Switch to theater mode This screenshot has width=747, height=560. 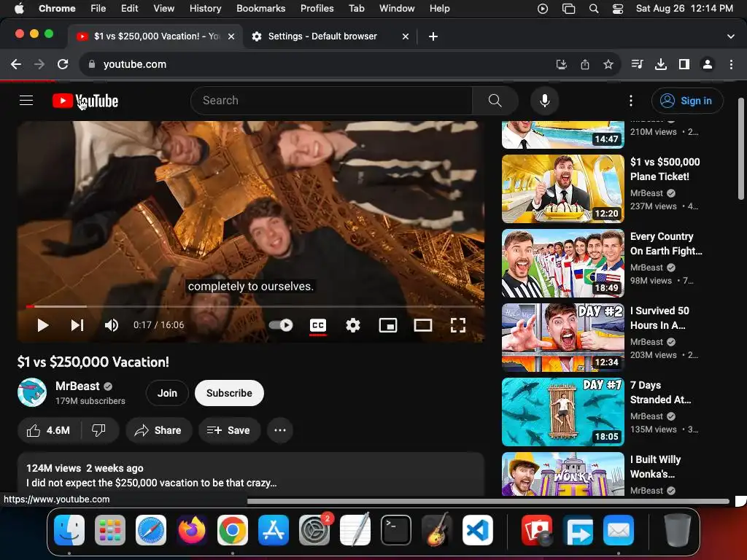click(422, 325)
